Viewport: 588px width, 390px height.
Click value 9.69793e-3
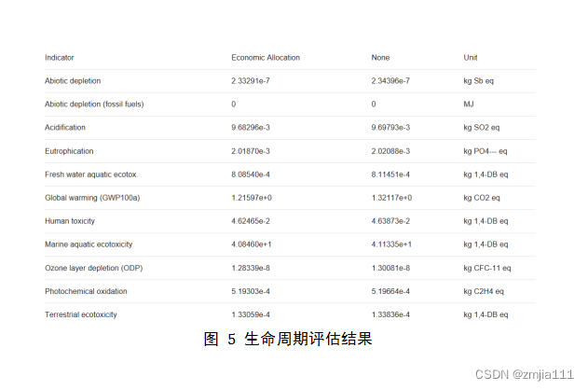coord(390,127)
